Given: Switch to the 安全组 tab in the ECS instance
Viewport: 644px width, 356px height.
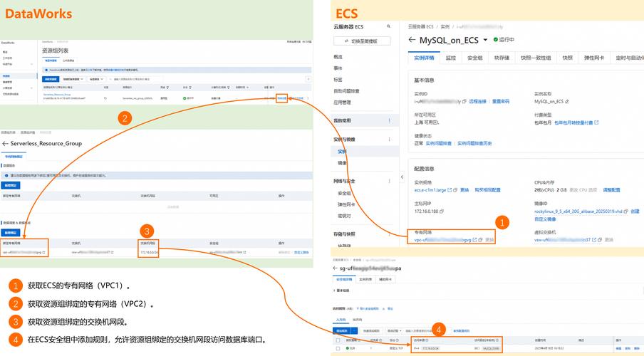Looking at the screenshot, I should pos(475,58).
